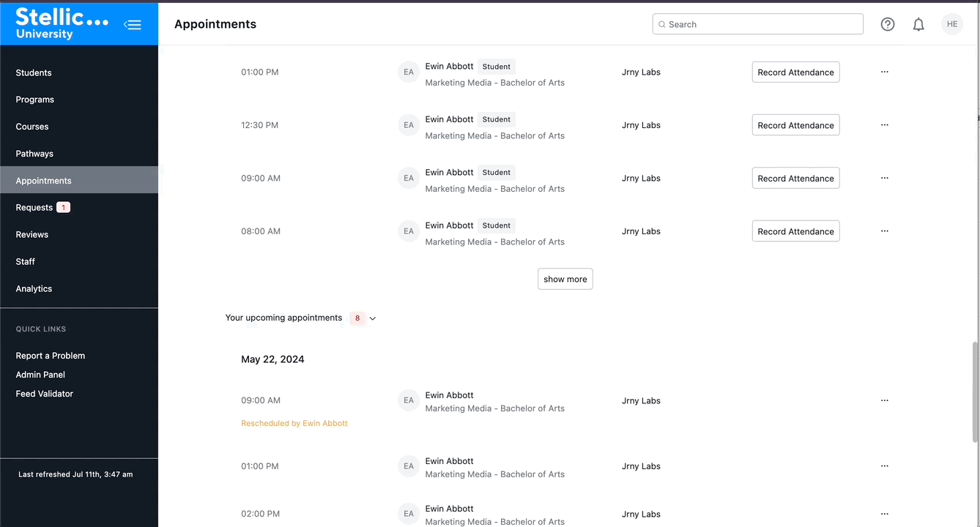The height and width of the screenshot is (527, 980).
Task: Open the help question mark icon
Action: (x=888, y=24)
